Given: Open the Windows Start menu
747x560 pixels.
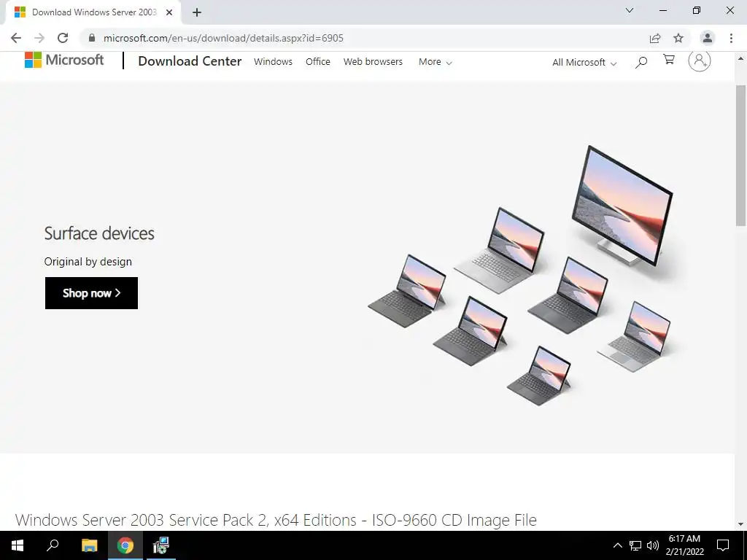Looking at the screenshot, I should click(x=18, y=545).
